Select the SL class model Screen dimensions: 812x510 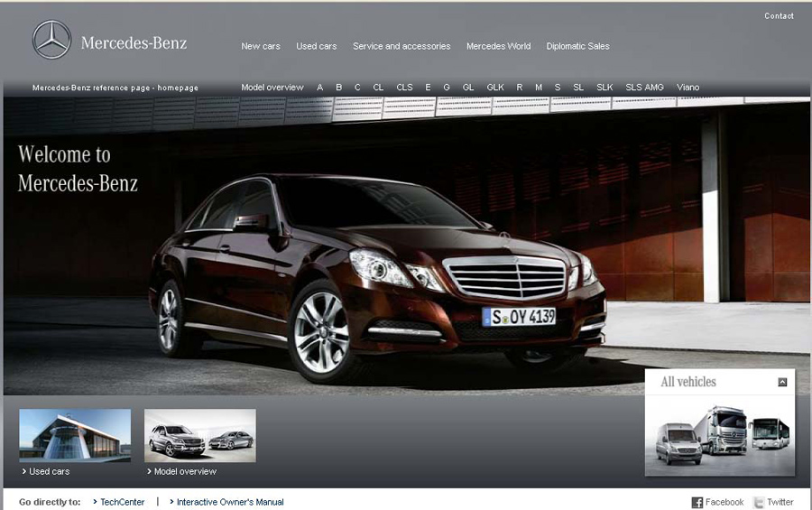coord(578,88)
